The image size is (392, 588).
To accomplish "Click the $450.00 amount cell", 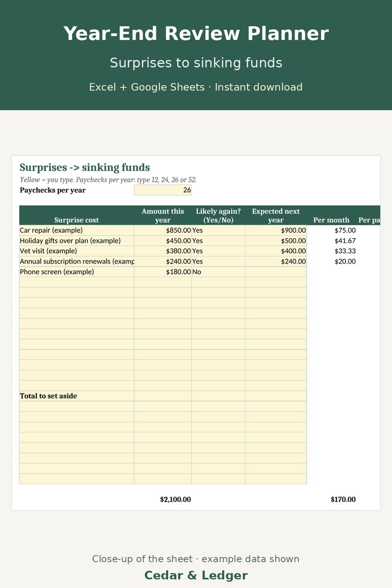I will click(x=163, y=241).
